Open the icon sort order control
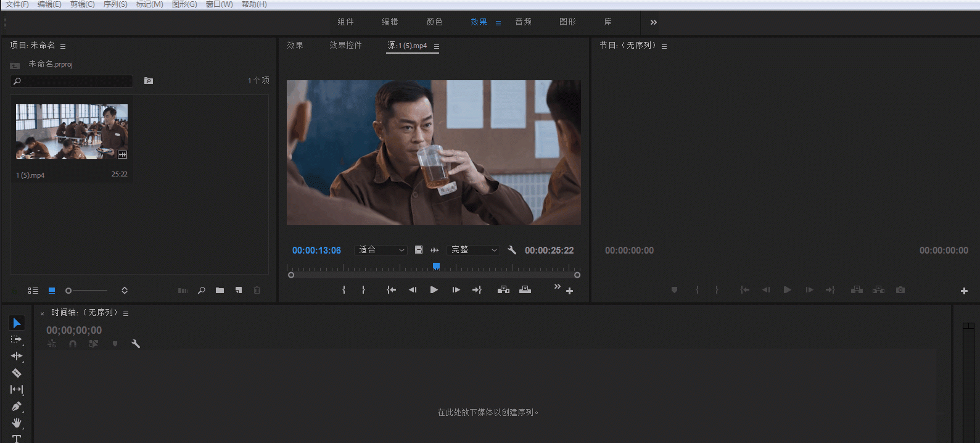980x443 pixels. point(125,291)
